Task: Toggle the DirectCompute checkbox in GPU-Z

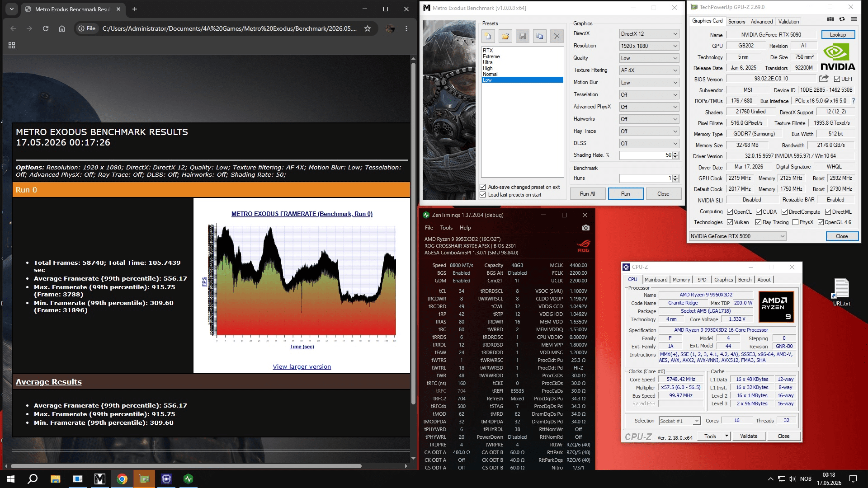Action: pyautogui.click(x=784, y=212)
